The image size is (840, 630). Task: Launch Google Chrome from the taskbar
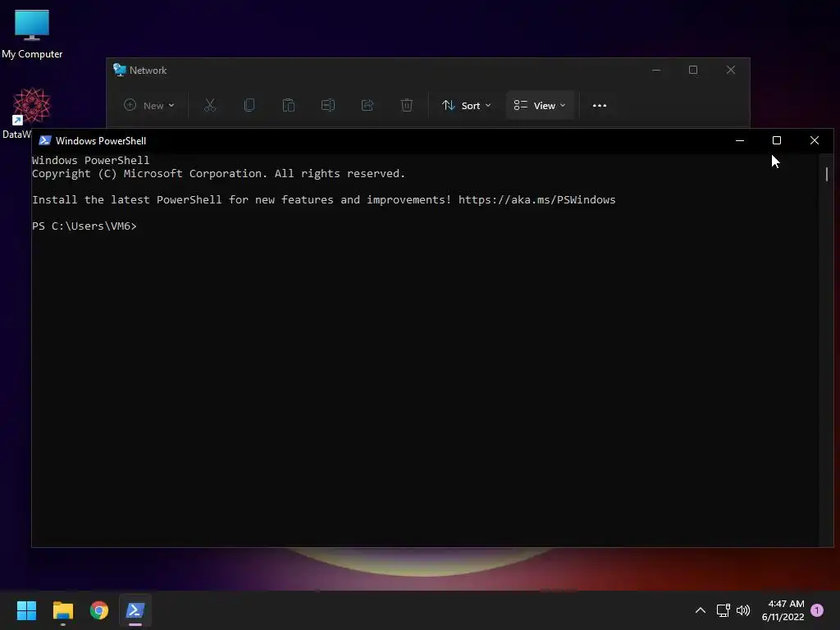pyautogui.click(x=99, y=610)
